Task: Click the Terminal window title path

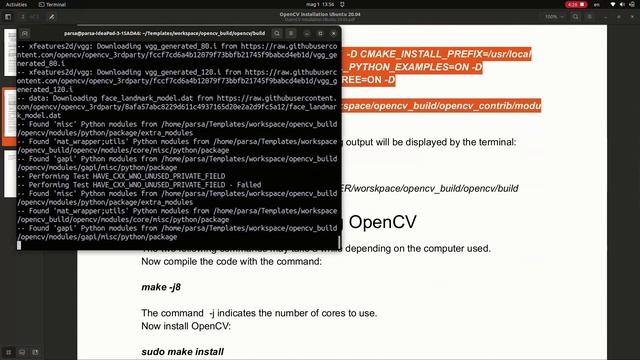Action: tap(164, 33)
